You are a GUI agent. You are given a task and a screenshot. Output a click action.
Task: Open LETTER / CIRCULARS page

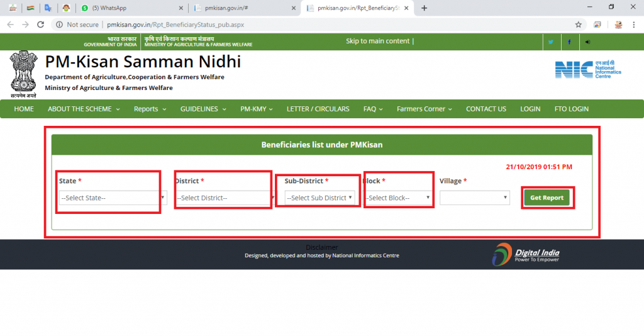tap(318, 109)
